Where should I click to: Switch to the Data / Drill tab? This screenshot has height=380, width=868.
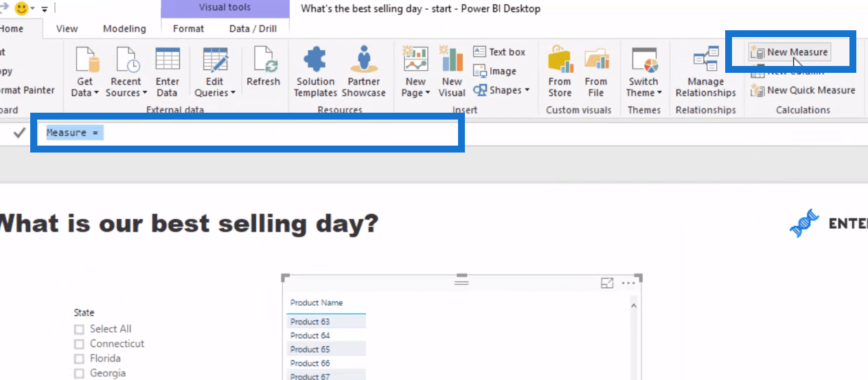coord(253,29)
